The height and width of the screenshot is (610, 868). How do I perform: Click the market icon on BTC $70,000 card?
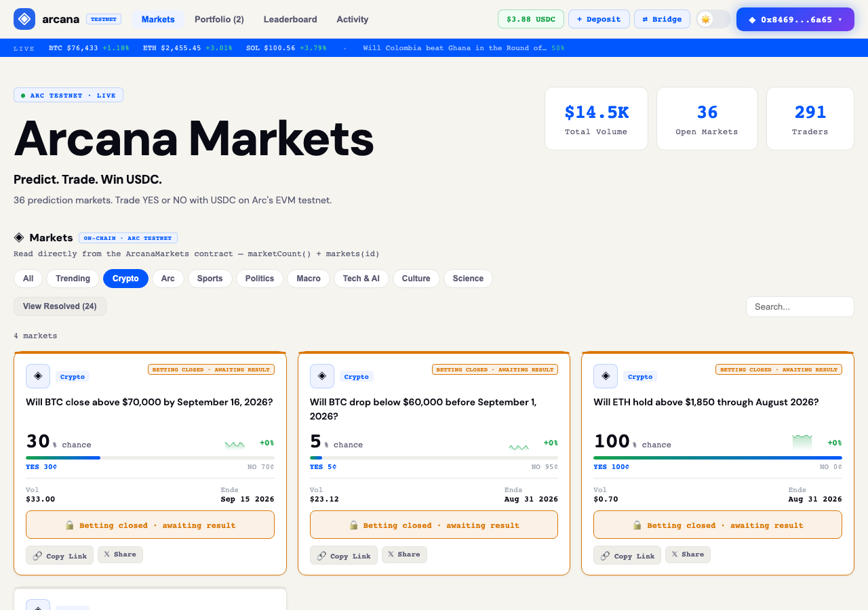point(38,376)
